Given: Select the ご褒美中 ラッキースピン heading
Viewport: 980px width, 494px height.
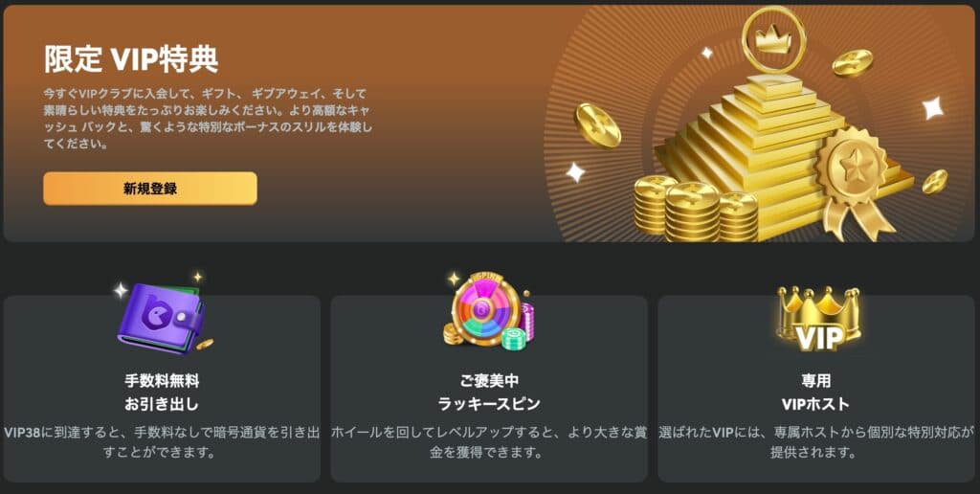Looking at the screenshot, I should pos(489,393).
